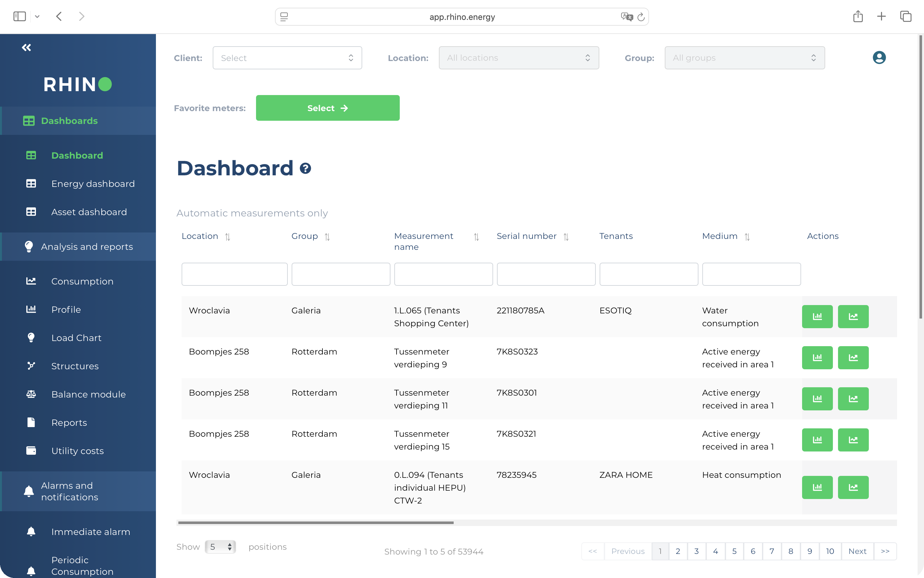924x578 pixels.
Task: Go to Consumption analysis
Action: point(82,281)
